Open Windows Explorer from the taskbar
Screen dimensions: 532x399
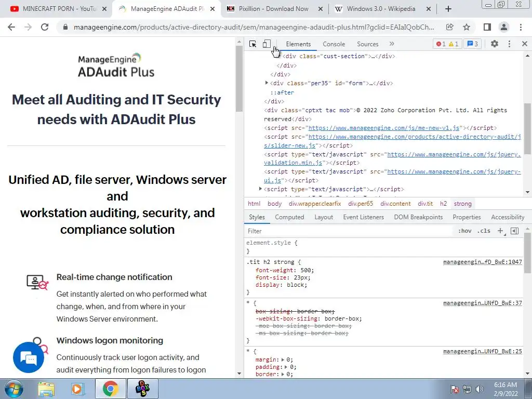click(46, 389)
